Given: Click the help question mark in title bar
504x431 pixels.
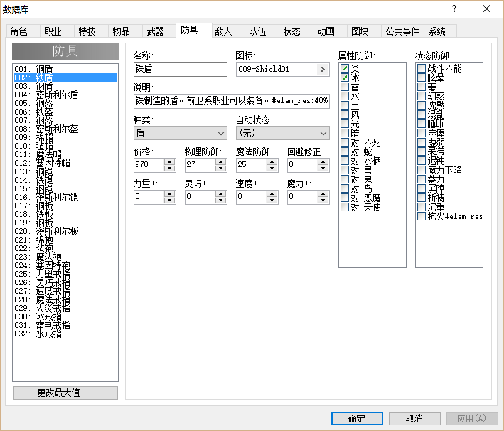Looking at the screenshot, I should 454,9.
